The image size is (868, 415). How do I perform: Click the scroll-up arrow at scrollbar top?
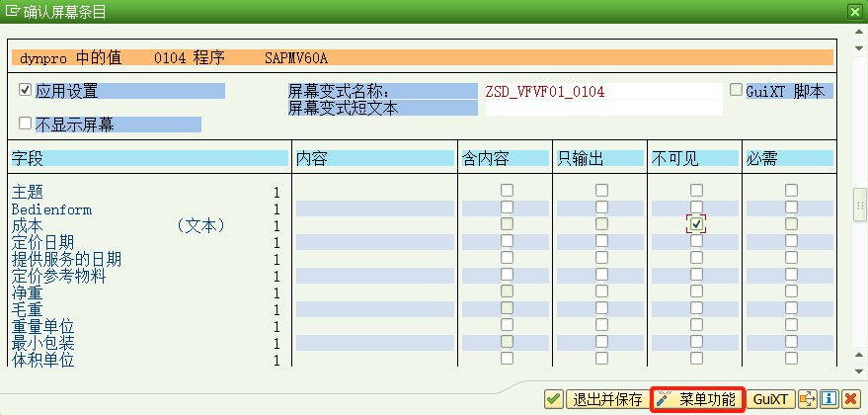(859, 34)
